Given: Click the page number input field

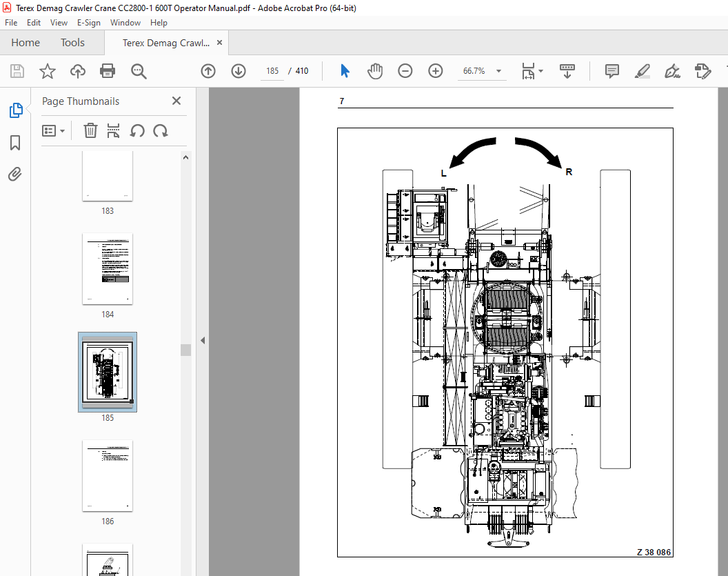Looking at the screenshot, I should tap(272, 71).
